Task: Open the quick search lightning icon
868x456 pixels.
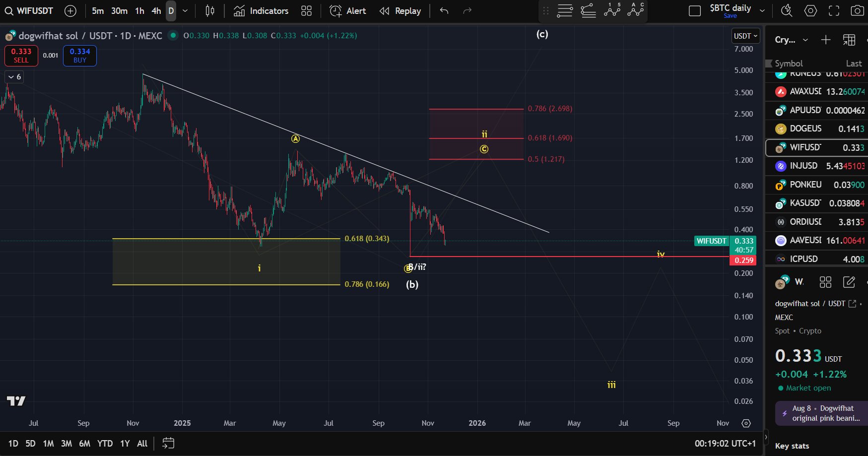Action: point(787,11)
